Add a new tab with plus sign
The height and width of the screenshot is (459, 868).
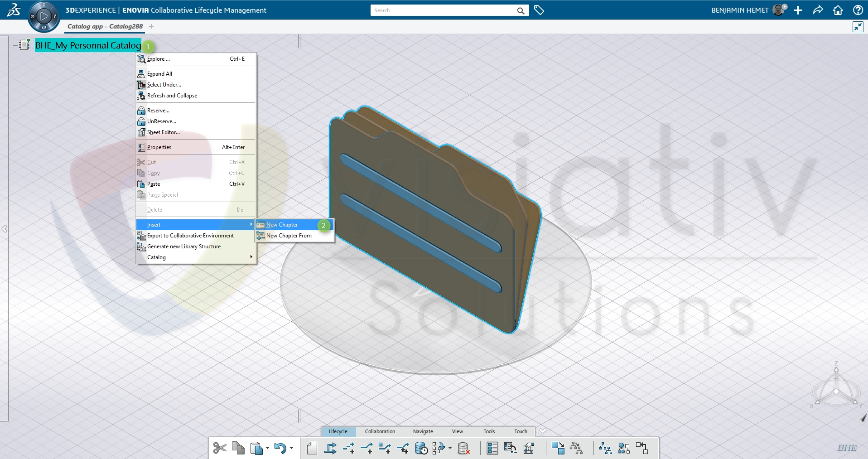[x=151, y=26]
